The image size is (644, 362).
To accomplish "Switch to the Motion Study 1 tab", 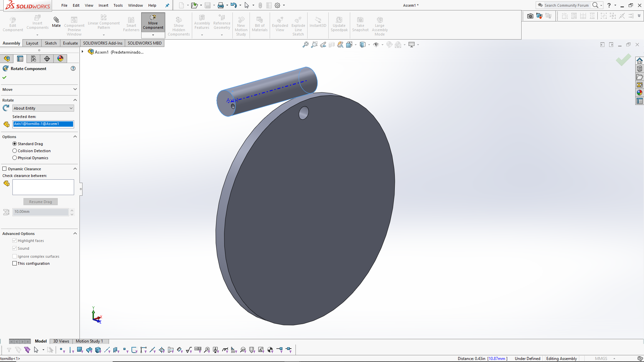I will (x=89, y=341).
